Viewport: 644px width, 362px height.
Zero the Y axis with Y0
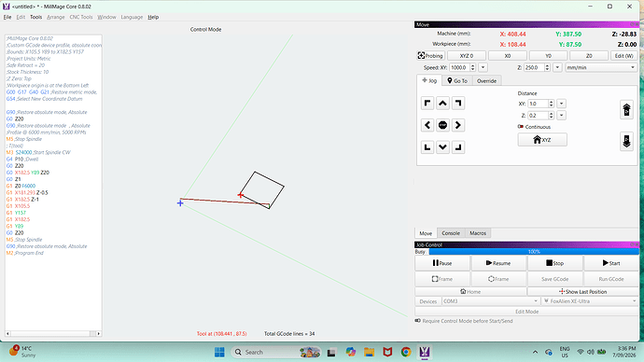pos(548,55)
